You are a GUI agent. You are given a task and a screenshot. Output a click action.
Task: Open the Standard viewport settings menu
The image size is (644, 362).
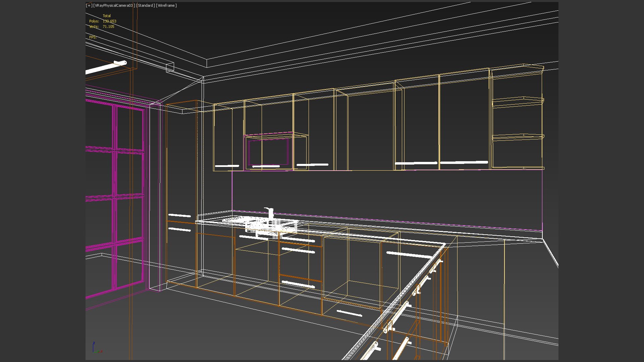click(x=146, y=5)
